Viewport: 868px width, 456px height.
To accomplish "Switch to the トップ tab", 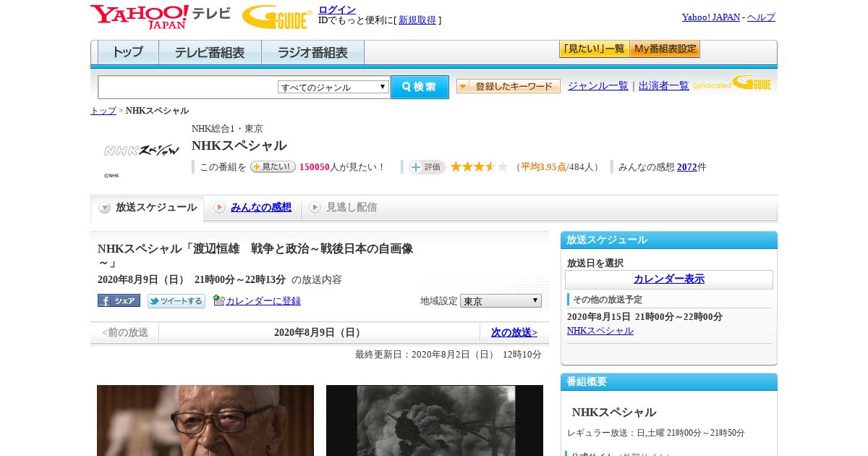I will [x=128, y=52].
